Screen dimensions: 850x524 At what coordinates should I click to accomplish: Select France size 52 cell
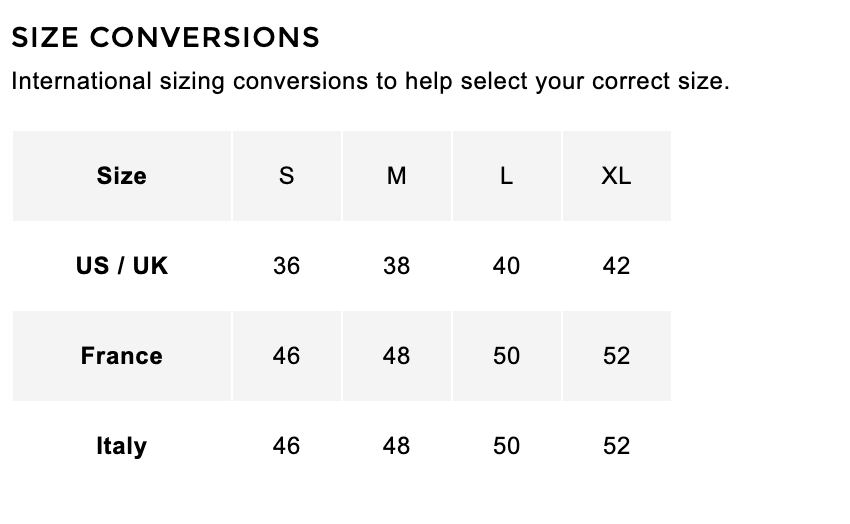tap(616, 356)
